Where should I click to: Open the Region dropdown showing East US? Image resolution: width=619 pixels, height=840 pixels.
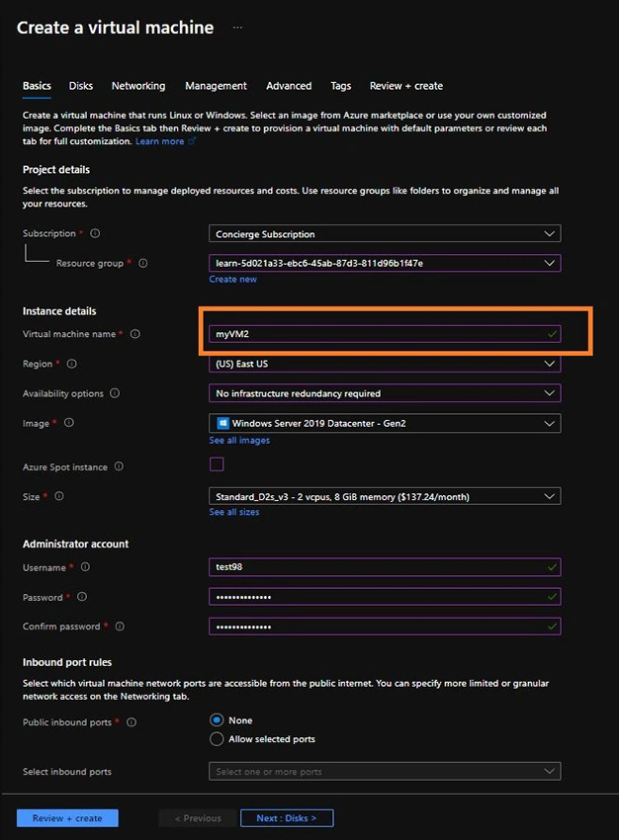[x=385, y=364]
